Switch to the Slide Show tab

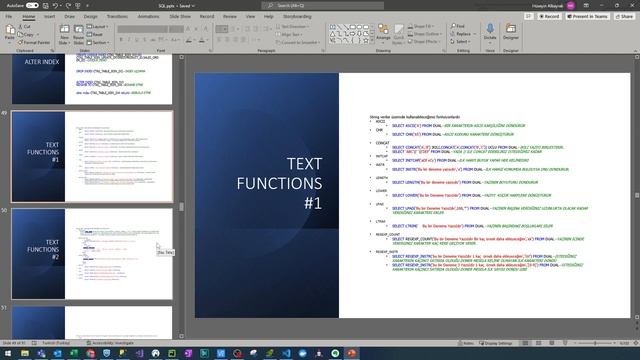pyautogui.click(x=180, y=16)
